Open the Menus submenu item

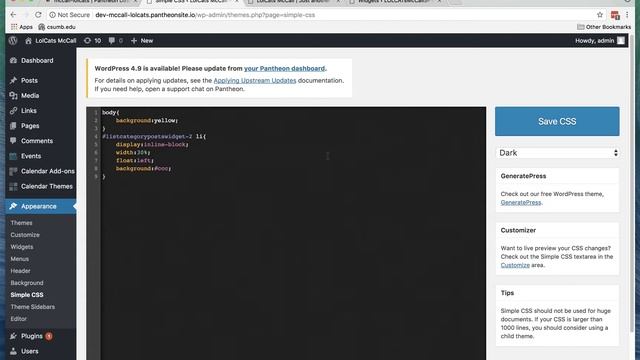pos(20,259)
